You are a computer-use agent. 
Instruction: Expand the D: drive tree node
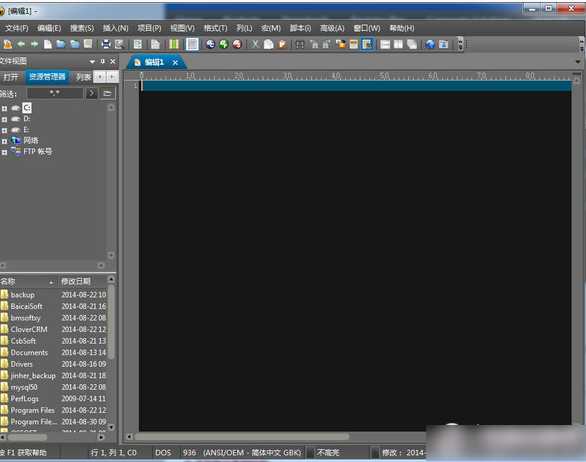[4, 119]
